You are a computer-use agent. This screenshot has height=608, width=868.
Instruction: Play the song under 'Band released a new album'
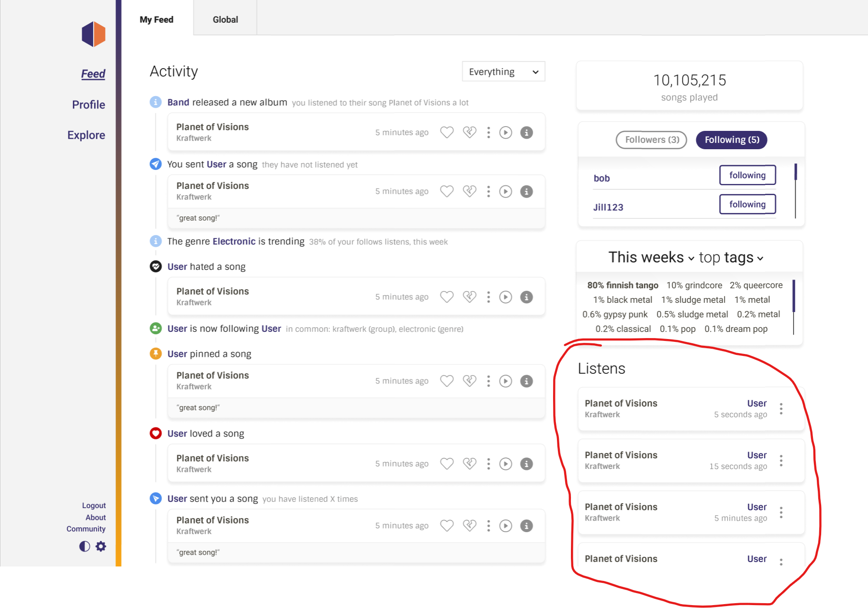click(506, 132)
